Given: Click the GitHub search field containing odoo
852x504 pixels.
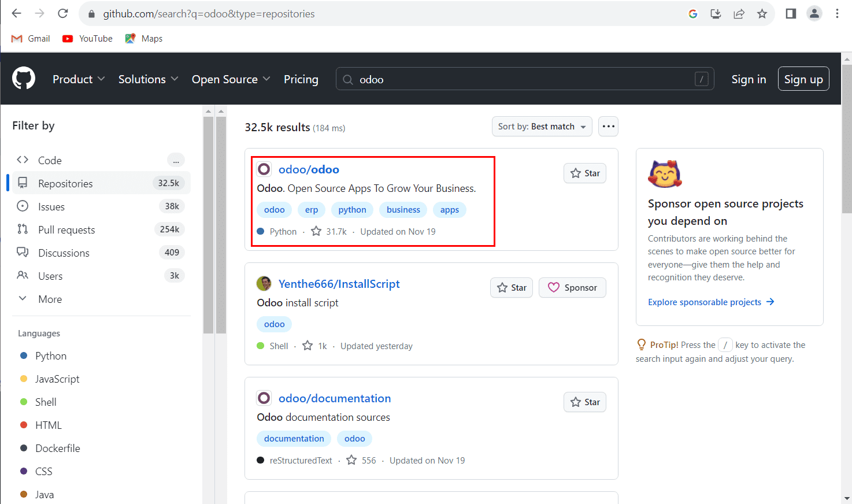Looking at the screenshot, I should coord(525,79).
